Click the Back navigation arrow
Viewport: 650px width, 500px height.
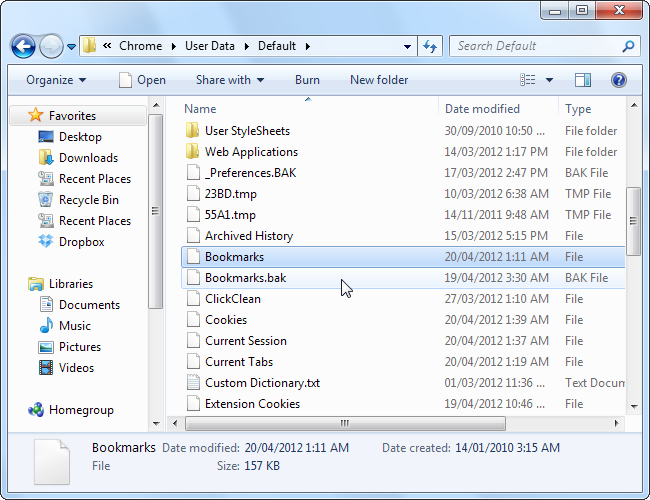click(23, 46)
